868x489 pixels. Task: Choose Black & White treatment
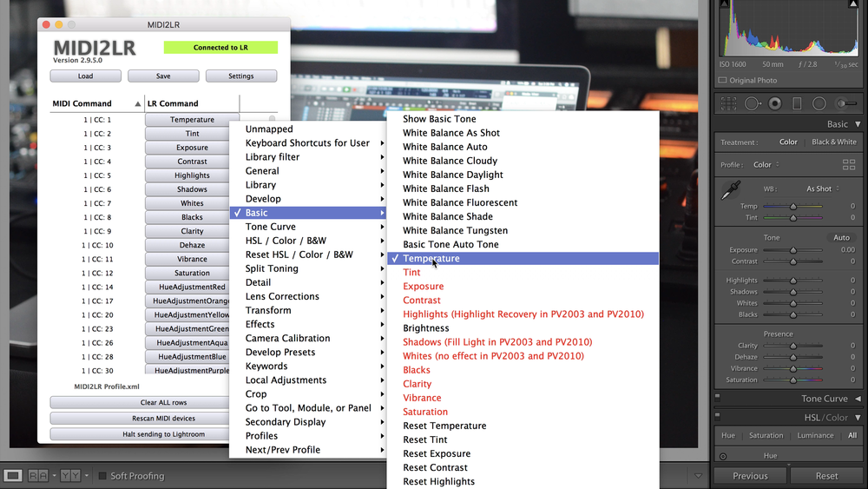point(833,142)
